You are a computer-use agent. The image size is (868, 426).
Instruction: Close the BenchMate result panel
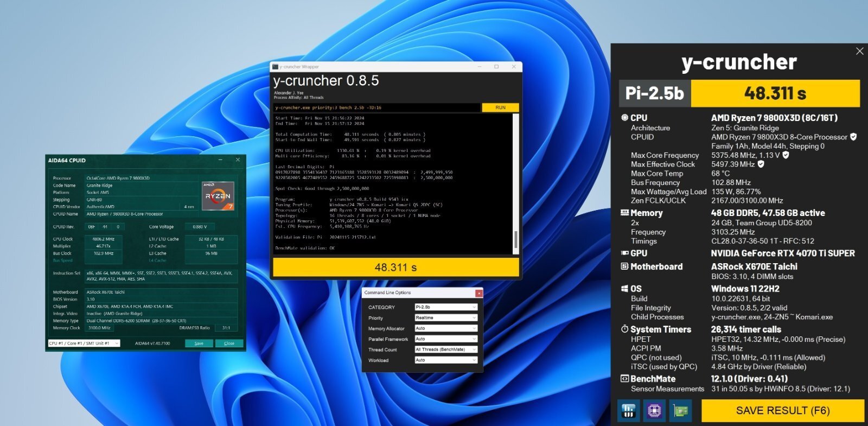pos(859,51)
